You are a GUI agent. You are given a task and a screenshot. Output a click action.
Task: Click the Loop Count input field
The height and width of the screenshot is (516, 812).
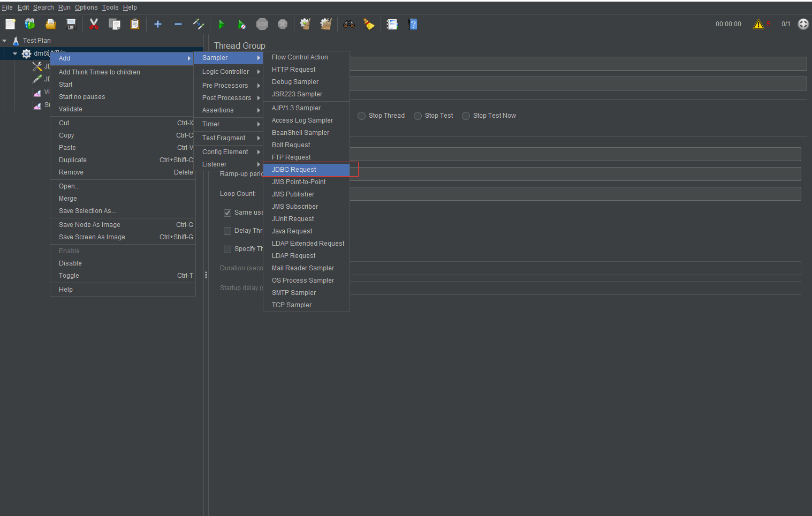[575, 194]
